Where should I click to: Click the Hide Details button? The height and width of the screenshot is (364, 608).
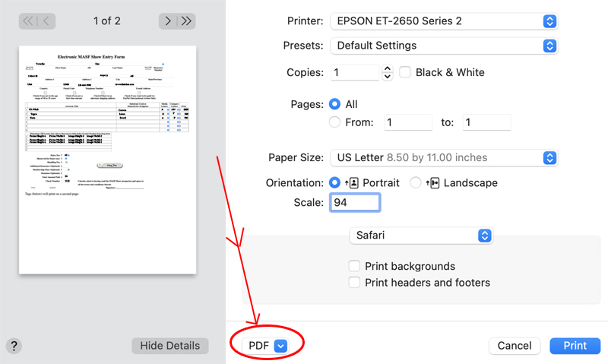[x=170, y=346]
